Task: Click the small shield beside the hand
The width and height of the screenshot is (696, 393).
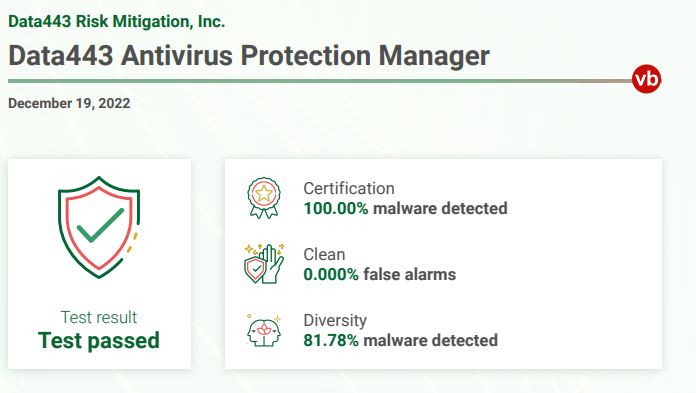Action: click(255, 269)
